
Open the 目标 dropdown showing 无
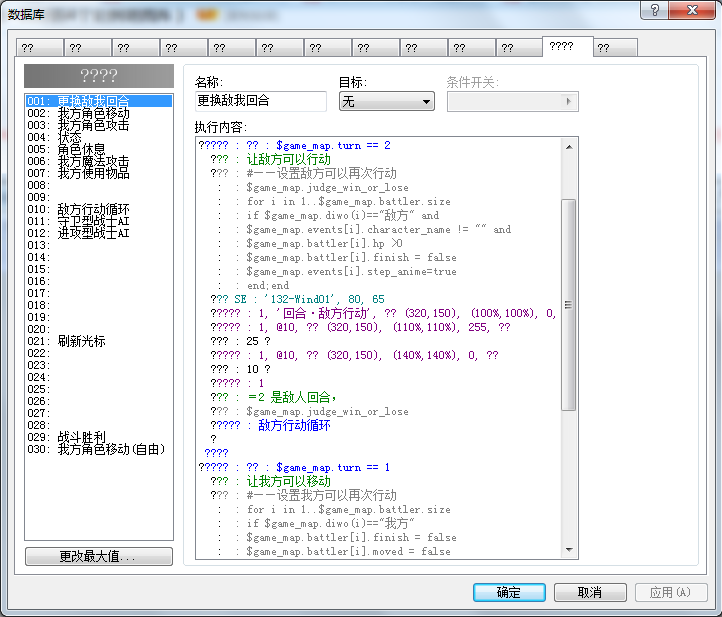[x=386, y=101]
